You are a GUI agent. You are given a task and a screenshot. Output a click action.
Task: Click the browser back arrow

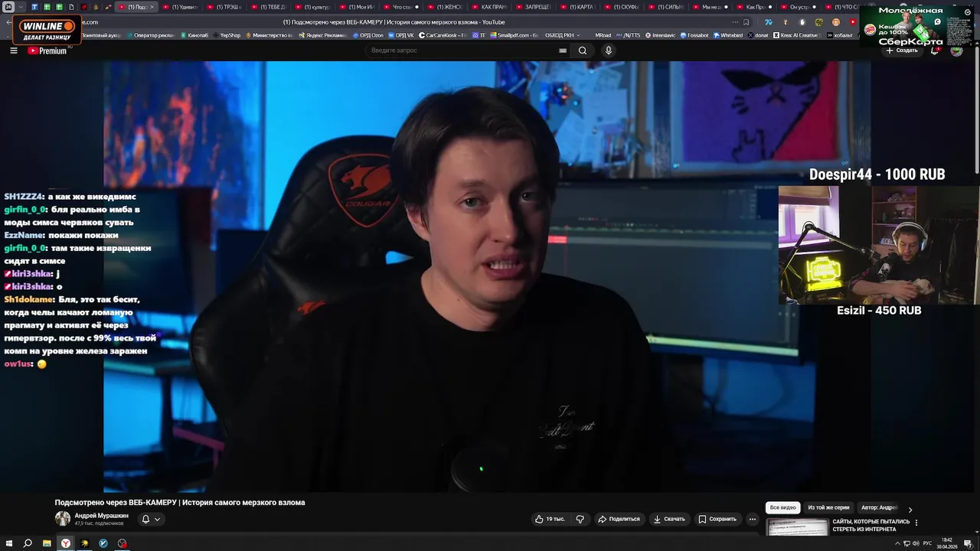point(9,22)
